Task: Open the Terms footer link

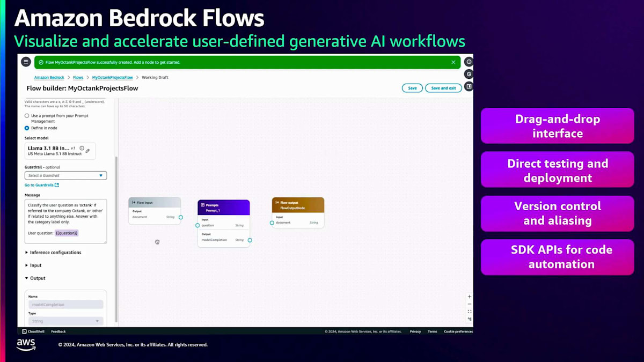Action: coord(433,331)
